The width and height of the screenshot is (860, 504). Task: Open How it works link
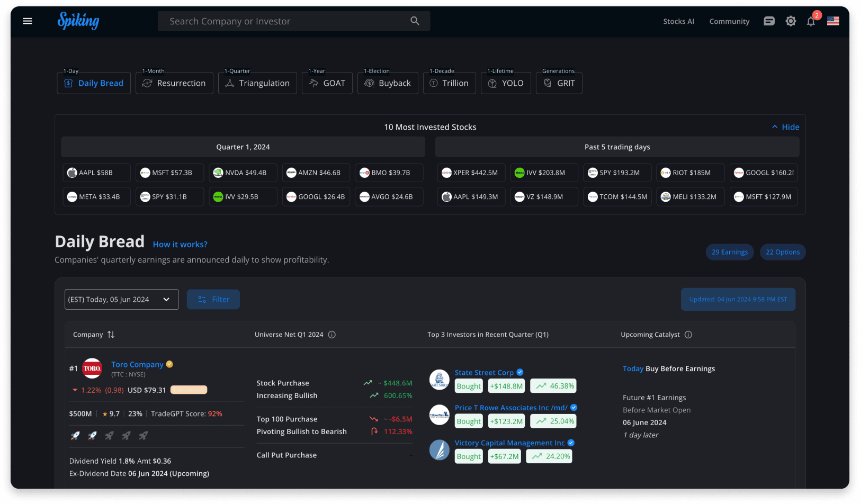pos(180,245)
